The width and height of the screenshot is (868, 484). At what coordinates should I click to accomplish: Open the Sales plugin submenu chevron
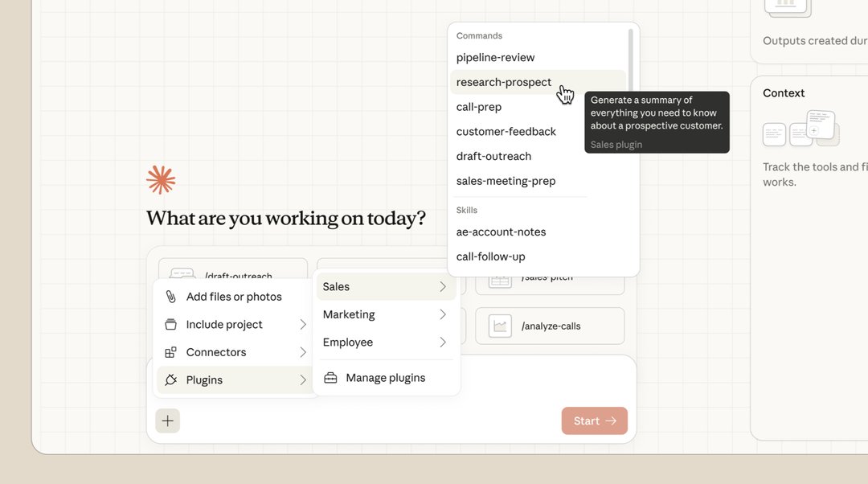point(443,287)
